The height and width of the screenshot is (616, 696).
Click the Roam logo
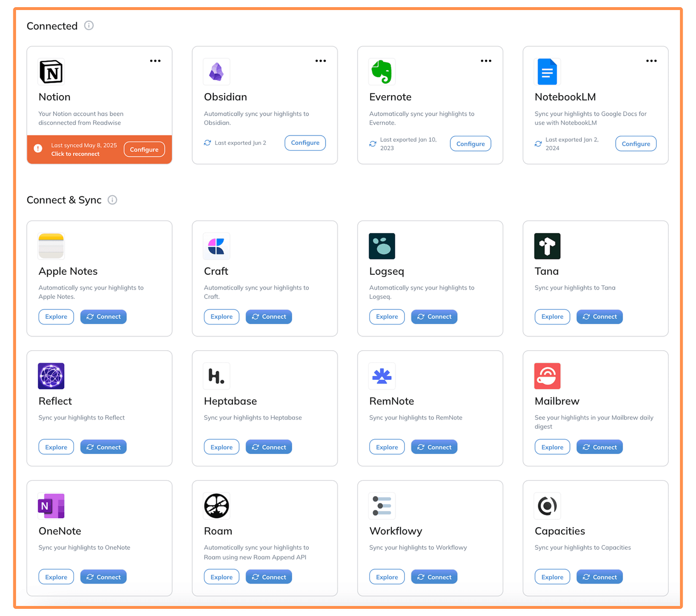coord(217,506)
